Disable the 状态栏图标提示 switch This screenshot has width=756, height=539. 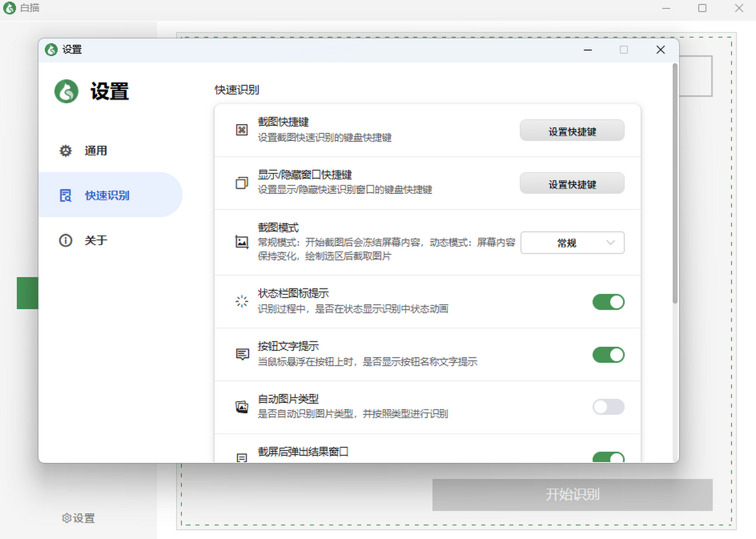click(609, 302)
